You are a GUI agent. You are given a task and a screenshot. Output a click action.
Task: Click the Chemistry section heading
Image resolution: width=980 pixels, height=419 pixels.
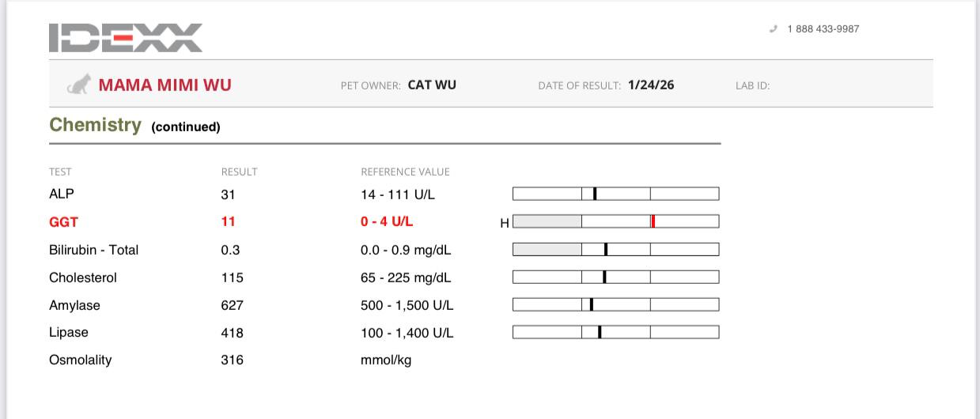point(95,125)
